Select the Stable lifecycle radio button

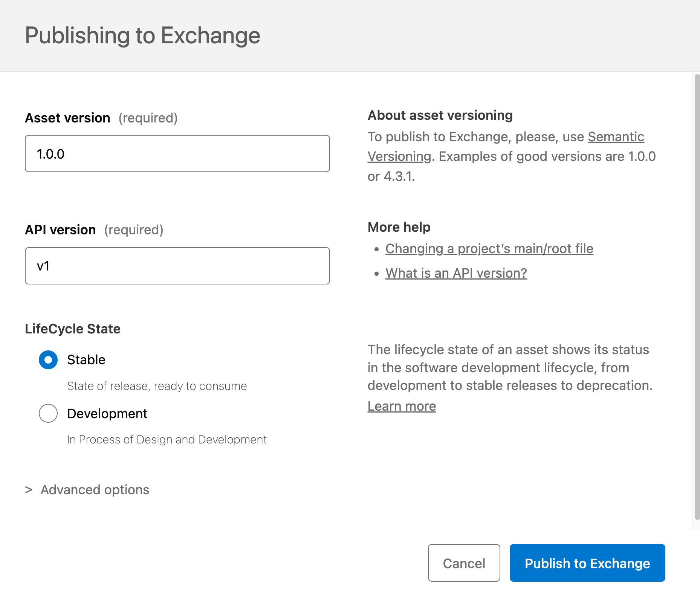(48, 360)
